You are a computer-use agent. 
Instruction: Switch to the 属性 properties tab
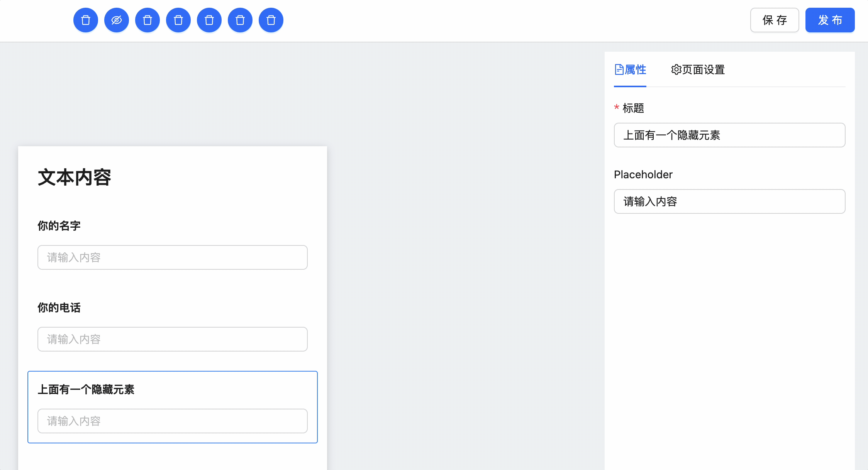click(635, 70)
